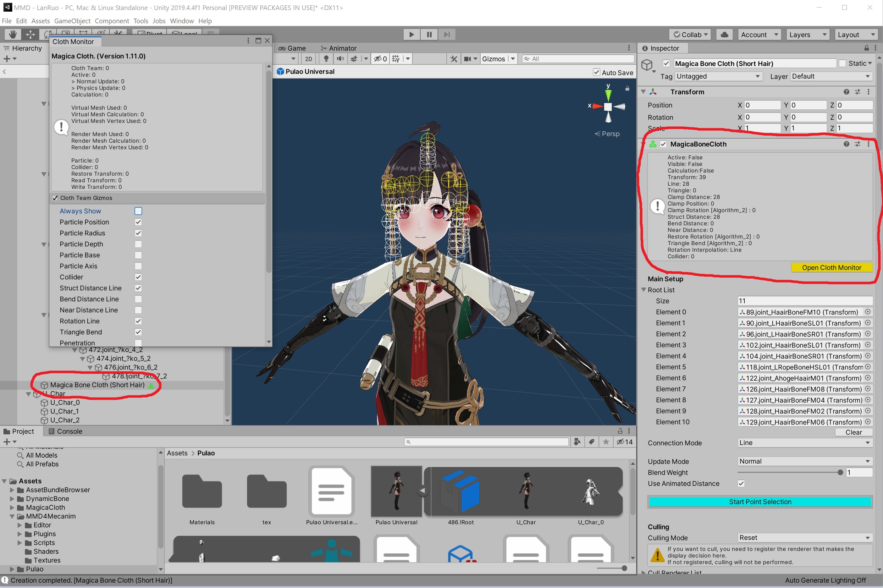Open the GameObject menu
The image size is (883, 588).
72,21
